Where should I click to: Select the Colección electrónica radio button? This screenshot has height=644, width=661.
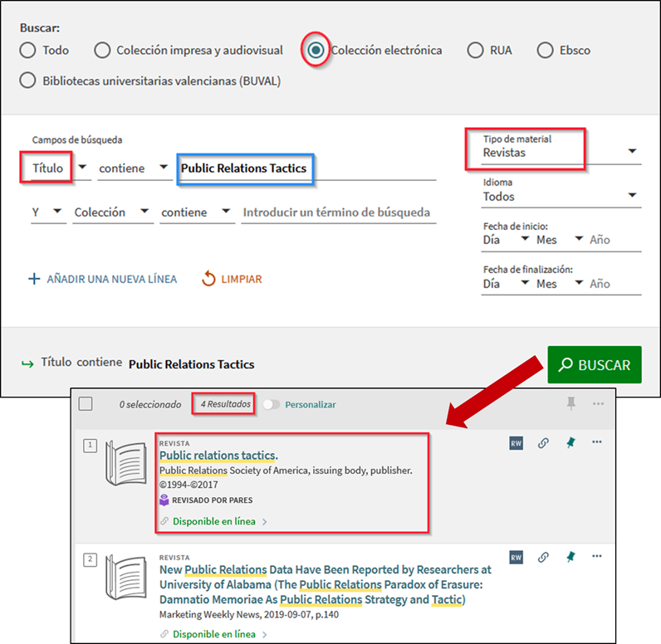pyautogui.click(x=316, y=50)
